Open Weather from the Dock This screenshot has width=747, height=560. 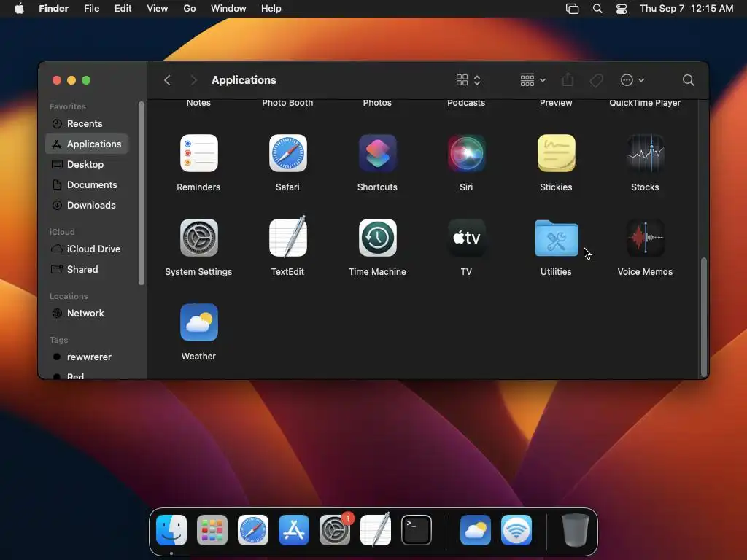coord(476,530)
